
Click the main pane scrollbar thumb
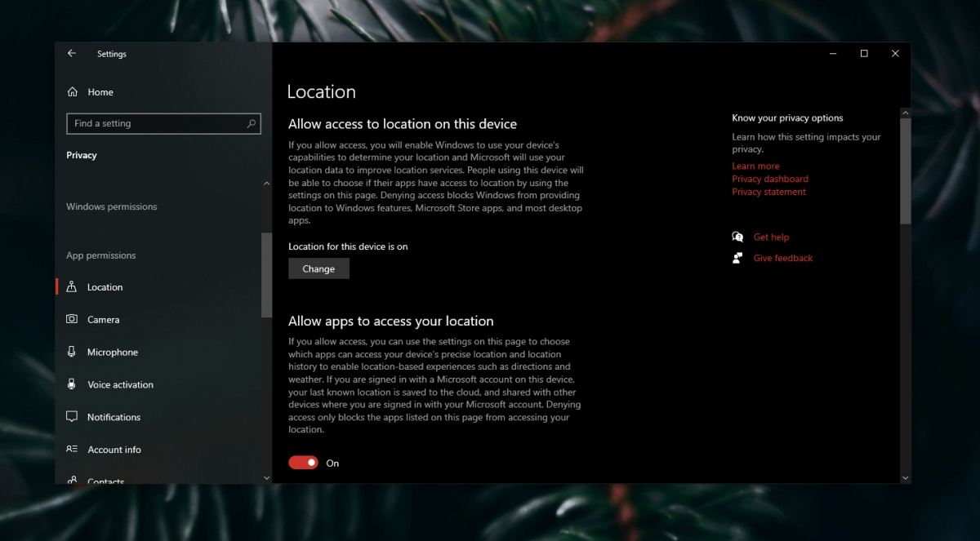(x=905, y=171)
